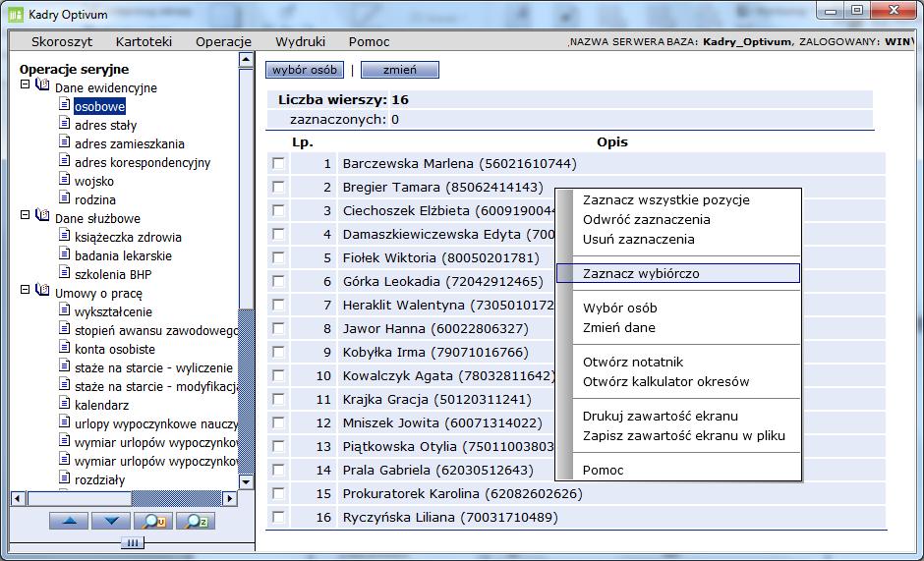This screenshot has height=561, width=924.
Task: Choose Zapisz zawartość ekranu w pliku
Action: 683,436
